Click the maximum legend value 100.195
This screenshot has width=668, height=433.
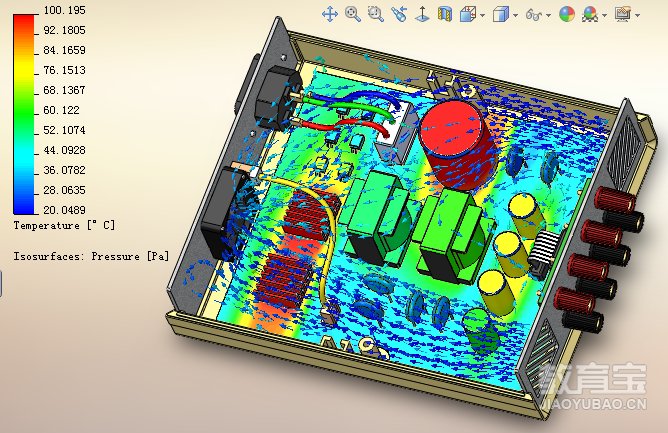pyautogui.click(x=63, y=10)
